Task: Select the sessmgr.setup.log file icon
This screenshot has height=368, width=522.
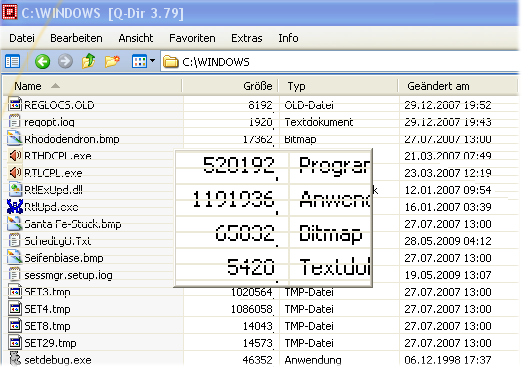Action: coord(15,274)
